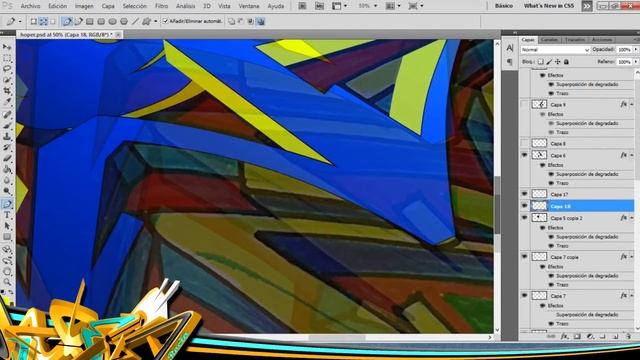Image resolution: width=640 pixels, height=360 pixels.
Task: Collapse effects arrow on Capa 6
Action: point(632,156)
